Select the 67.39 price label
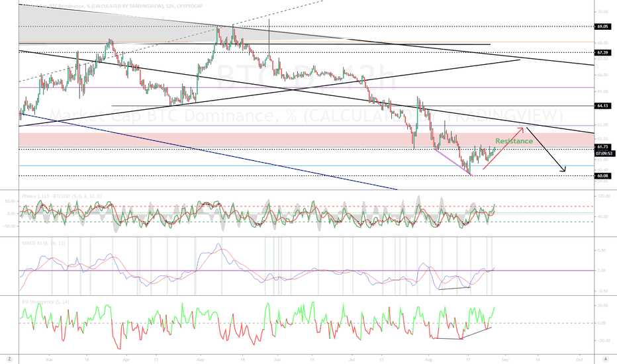The image size is (617, 364). [603, 52]
